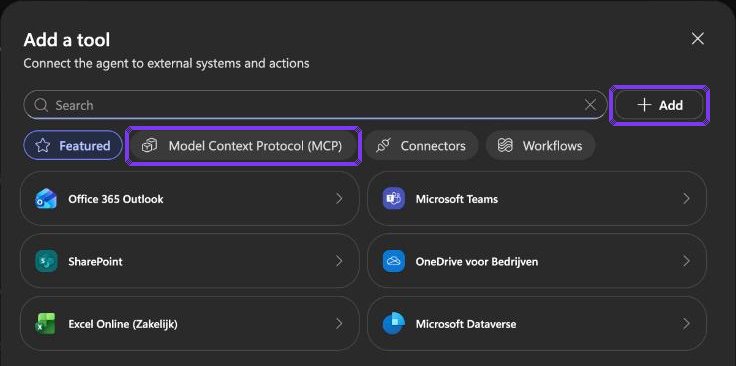
Task: Click the plus icon on Add button
Action: pos(644,105)
